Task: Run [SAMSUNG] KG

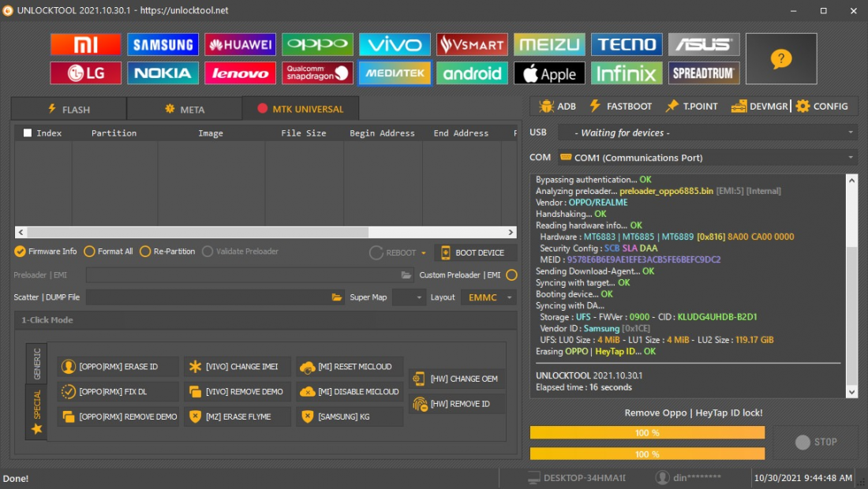Action: click(350, 416)
